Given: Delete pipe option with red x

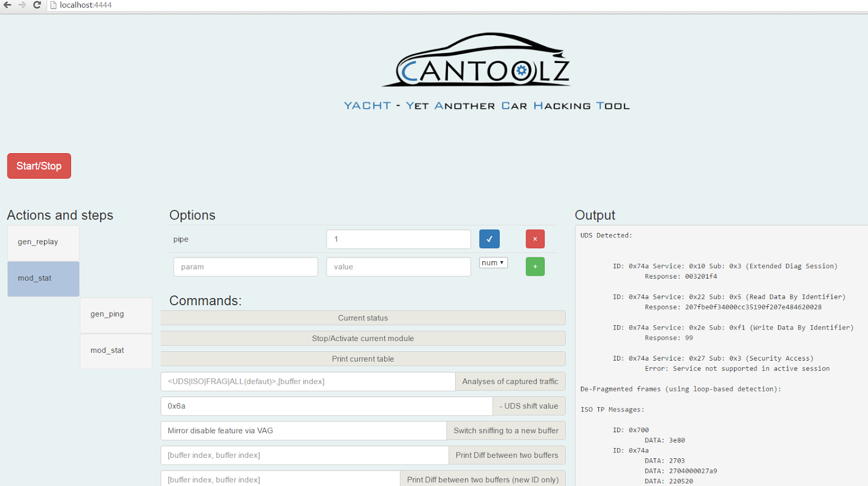Looking at the screenshot, I should pos(535,239).
